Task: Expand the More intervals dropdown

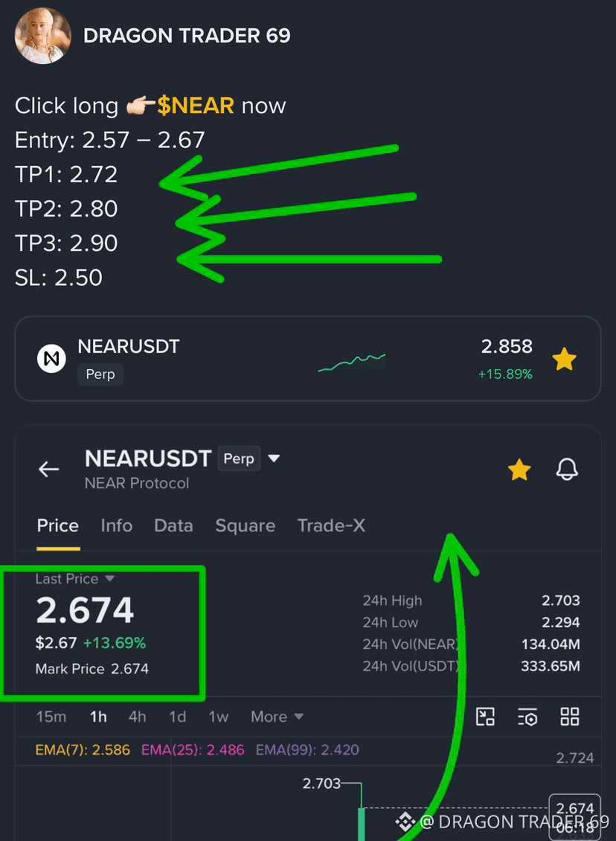Action: pos(277,717)
